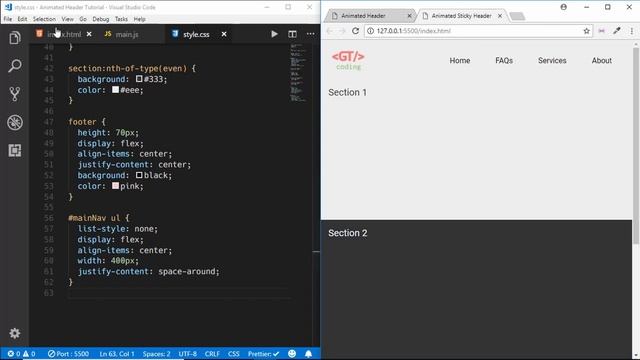Click the Section 2 heading text
The height and width of the screenshot is (360, 640).
[x=348, y=233]
